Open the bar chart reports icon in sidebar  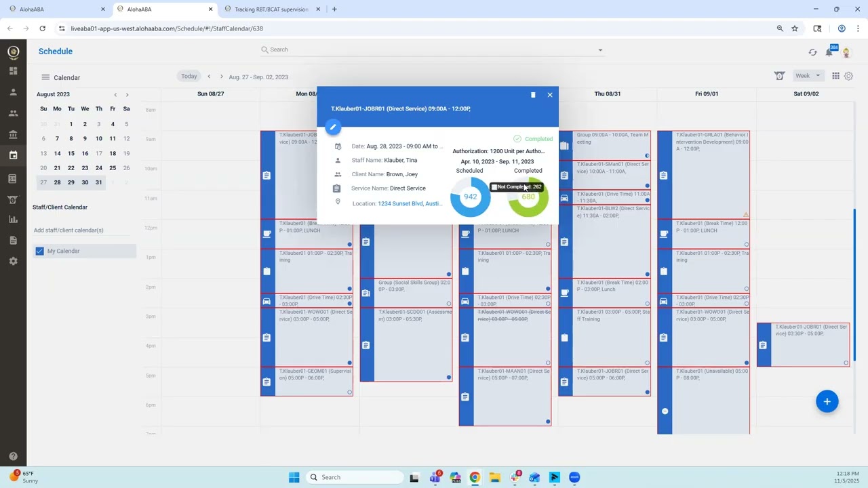[13, 219]
